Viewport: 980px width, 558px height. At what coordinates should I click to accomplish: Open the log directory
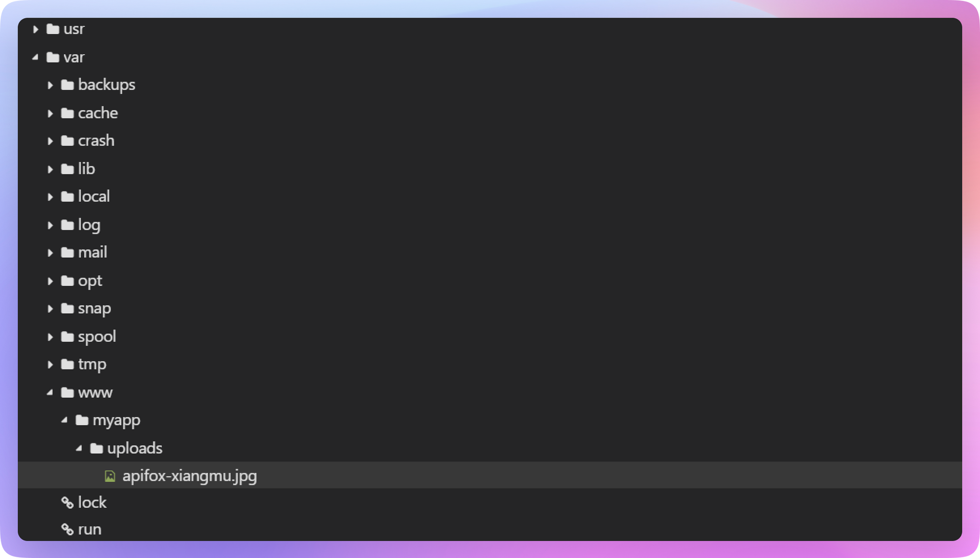89,225
